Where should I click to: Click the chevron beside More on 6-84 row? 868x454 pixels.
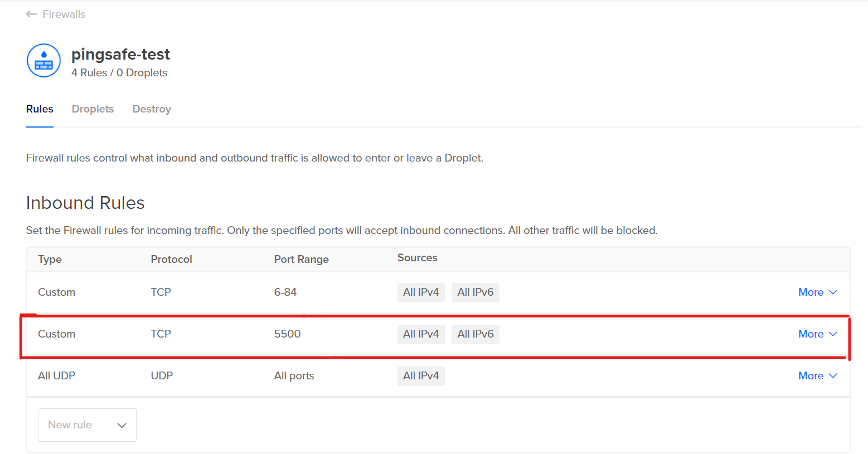[833, 292]
